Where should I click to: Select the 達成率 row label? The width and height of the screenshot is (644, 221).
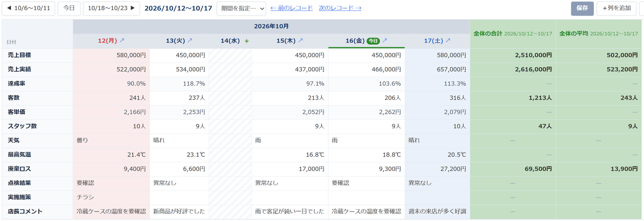pyautogui.click(x=38, y=84)
